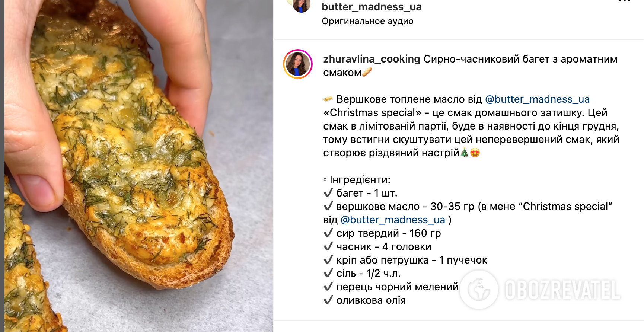Viewport: 644px width, 332px height.
Task: Click the Obozrevatel globe logo watermark
Action: 479,290
